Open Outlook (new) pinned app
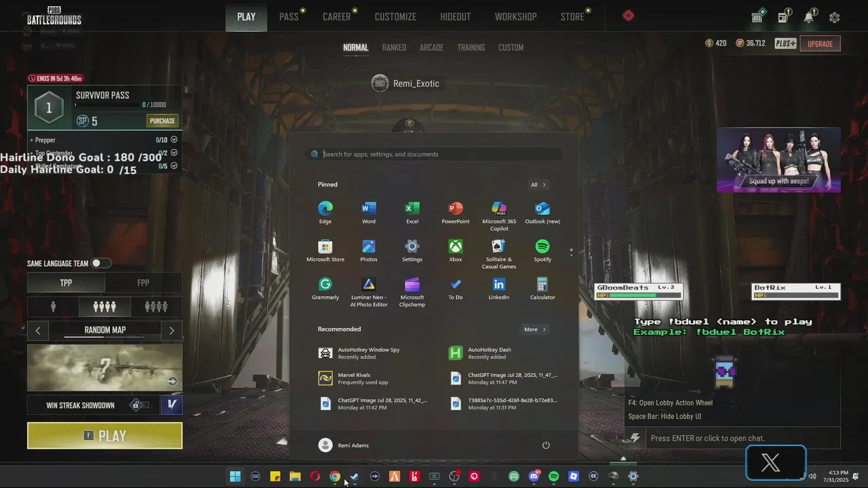This screenshot has height=488, width=868. click(x=542, y=212)
